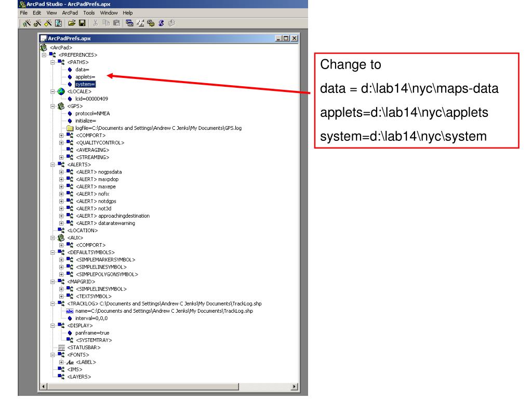Click the blue diamond beside panframe=true
The width and height of the screenshot is (532, 399).
(70, 333)
